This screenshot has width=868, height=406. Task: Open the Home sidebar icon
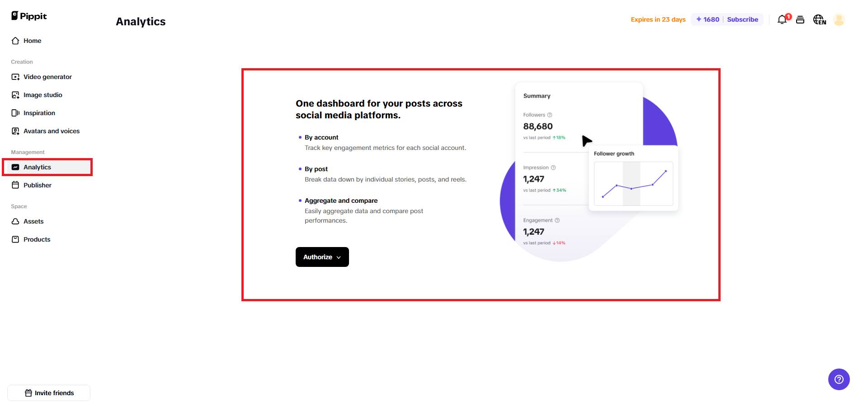point(32,41)
